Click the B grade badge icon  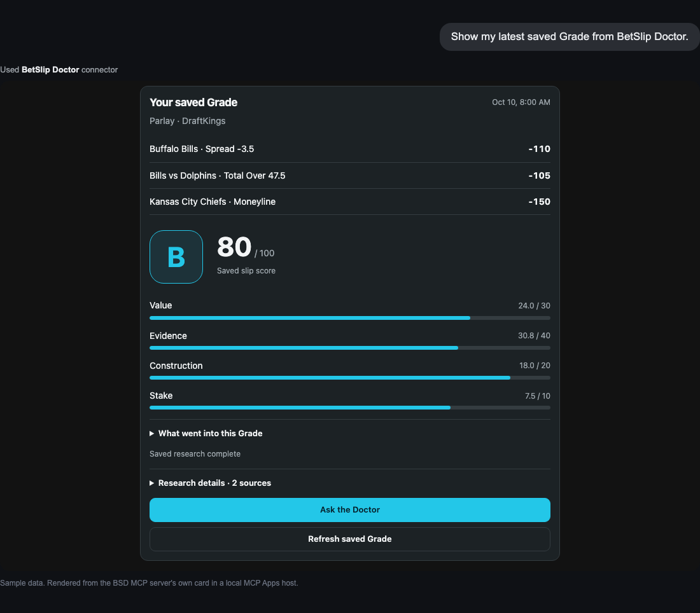(x=176, y=256)
